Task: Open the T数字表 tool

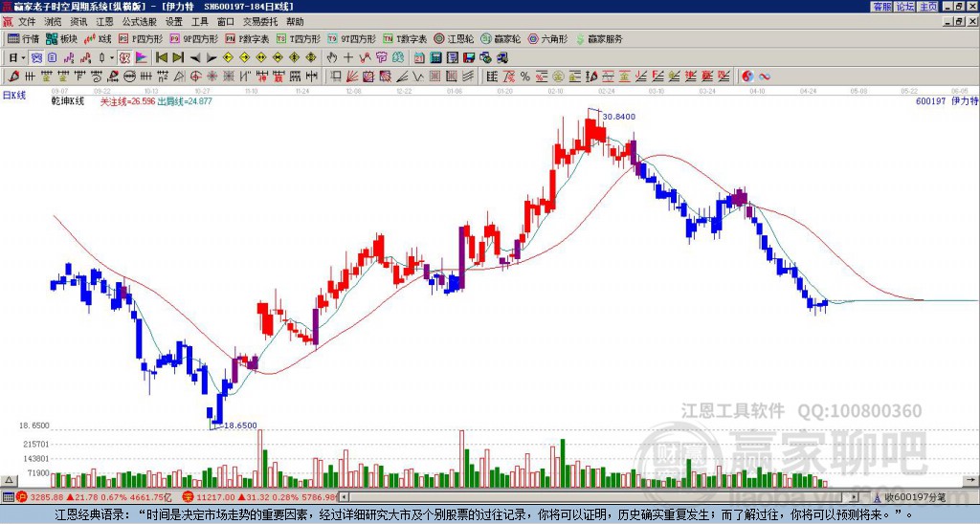Action: 405,38
